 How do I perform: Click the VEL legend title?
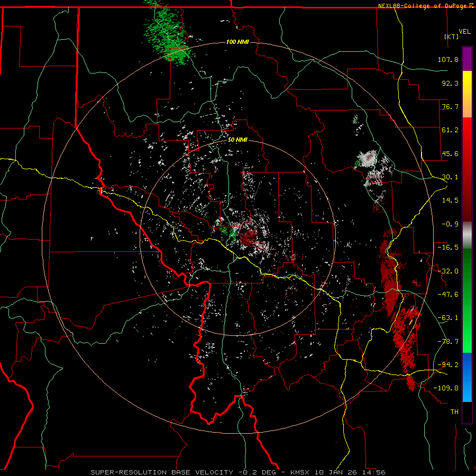[464, 32]
